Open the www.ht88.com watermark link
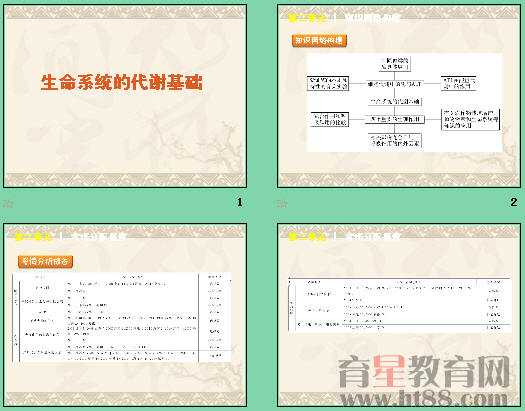Image resolution: width=525 pixels, height=411 pixels. [424, 399]
